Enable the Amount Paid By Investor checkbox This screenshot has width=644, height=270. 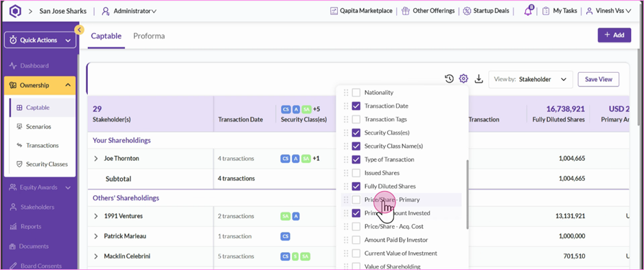(x=356, y=240)
